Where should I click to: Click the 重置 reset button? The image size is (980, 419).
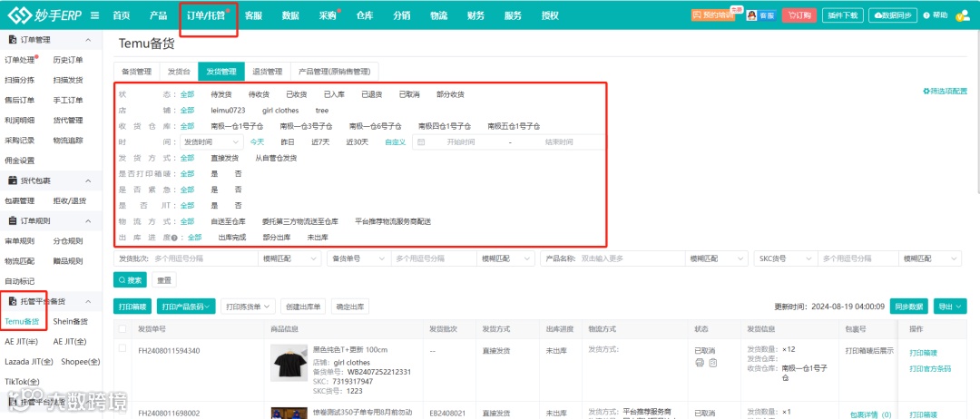pos(164,279)
